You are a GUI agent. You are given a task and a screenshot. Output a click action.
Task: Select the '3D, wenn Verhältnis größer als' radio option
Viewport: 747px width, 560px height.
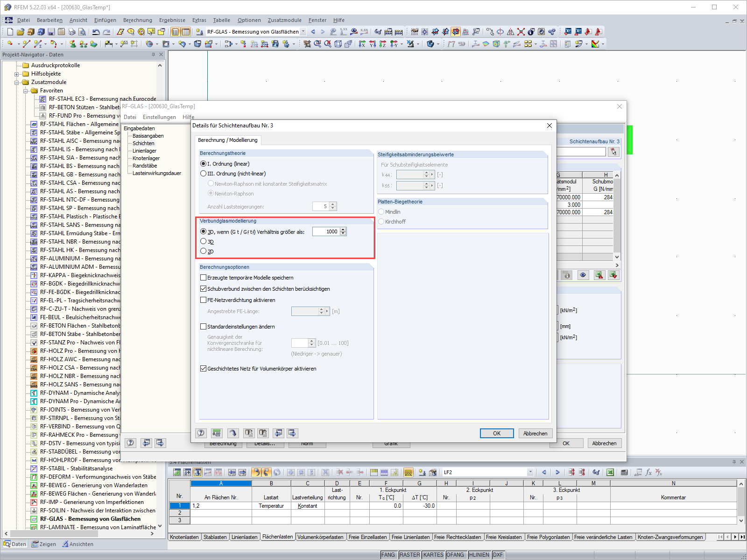click(x=204, y=231)
